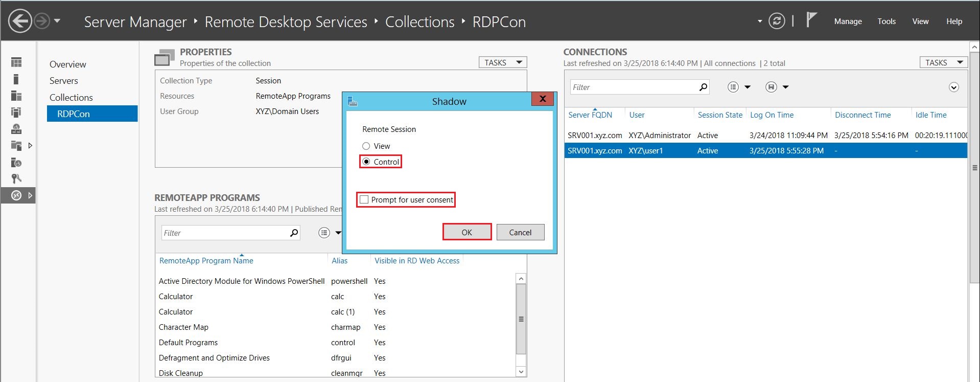Select the XYZ\user1 connection row
This screenshot has height=382, width=980.
(766, 151)
